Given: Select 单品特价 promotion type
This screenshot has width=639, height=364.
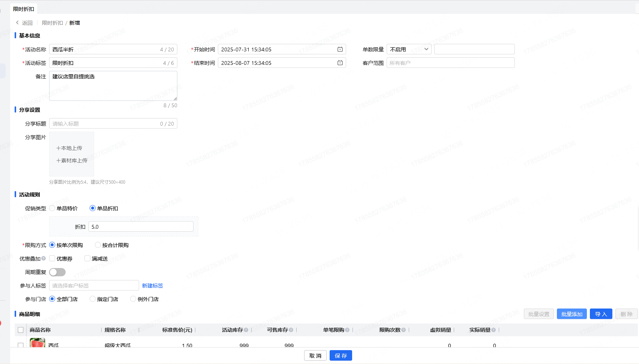Looking at the screenshot, I should [x=52, y=208].
